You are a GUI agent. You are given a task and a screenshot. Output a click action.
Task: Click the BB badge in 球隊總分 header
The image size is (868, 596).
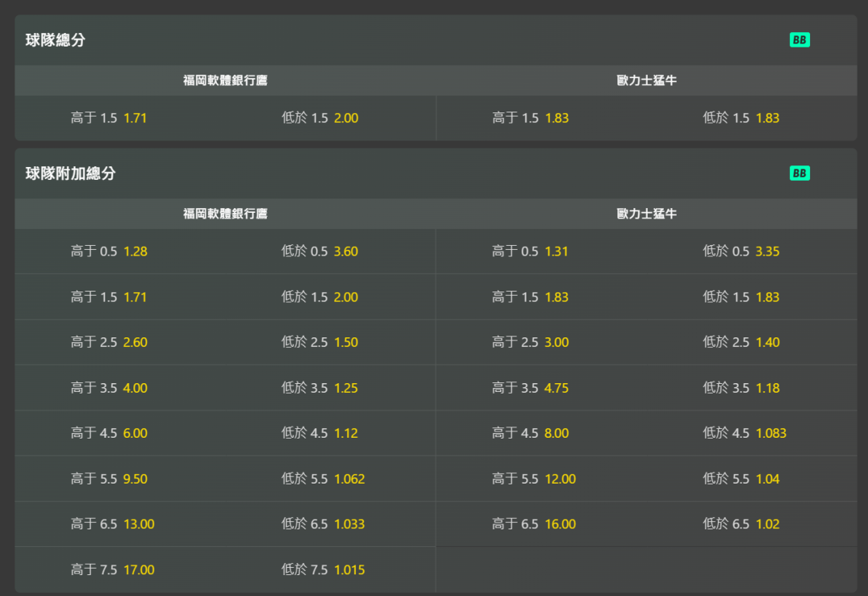click(x=800, y=40)
